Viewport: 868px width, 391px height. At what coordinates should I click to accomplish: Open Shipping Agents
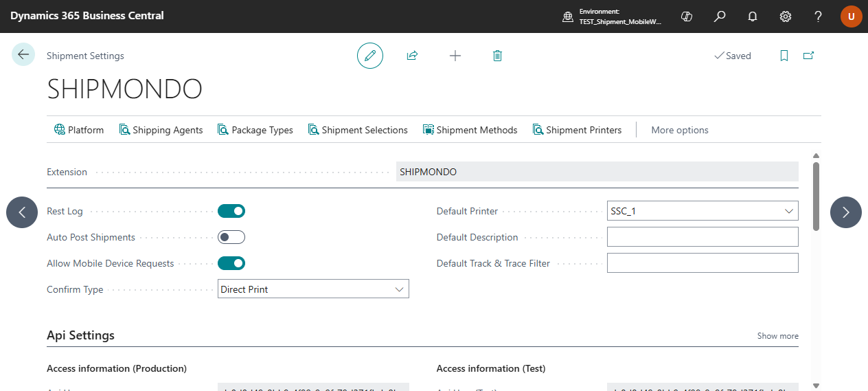[x=161, y=130]
